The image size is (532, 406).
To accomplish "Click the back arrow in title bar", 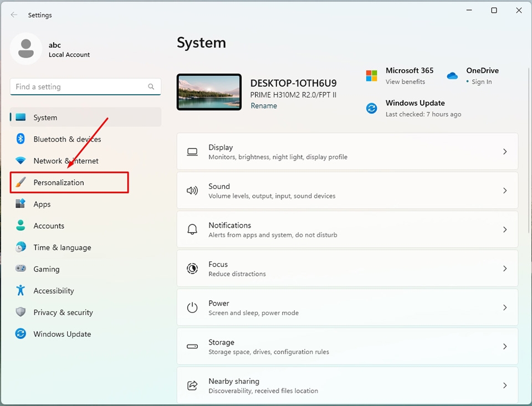I will 14,14.
